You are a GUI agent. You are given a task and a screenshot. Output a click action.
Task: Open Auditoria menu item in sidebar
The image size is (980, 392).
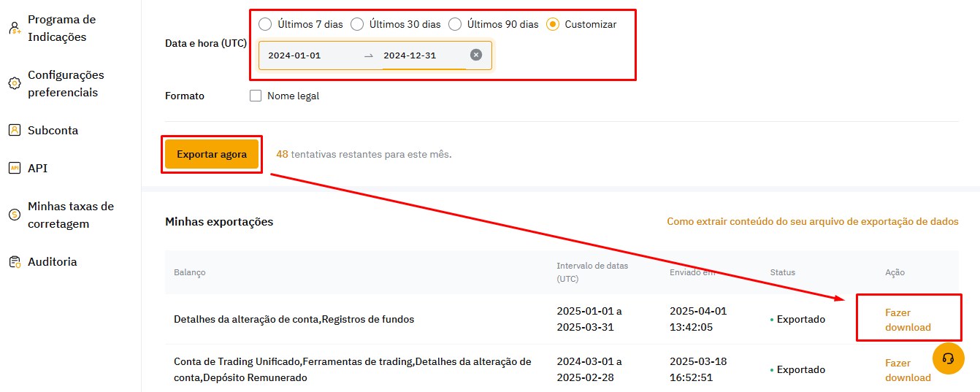52,261
